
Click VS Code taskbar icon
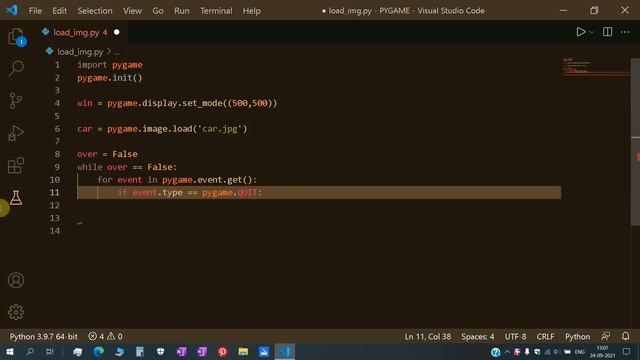click(x=284, y=351)
